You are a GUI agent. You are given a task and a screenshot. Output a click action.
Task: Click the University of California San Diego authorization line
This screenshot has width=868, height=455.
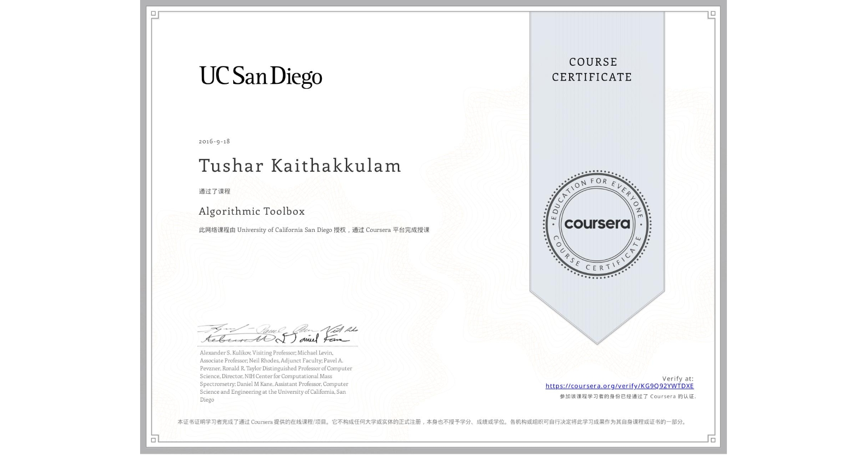point(314,230)
